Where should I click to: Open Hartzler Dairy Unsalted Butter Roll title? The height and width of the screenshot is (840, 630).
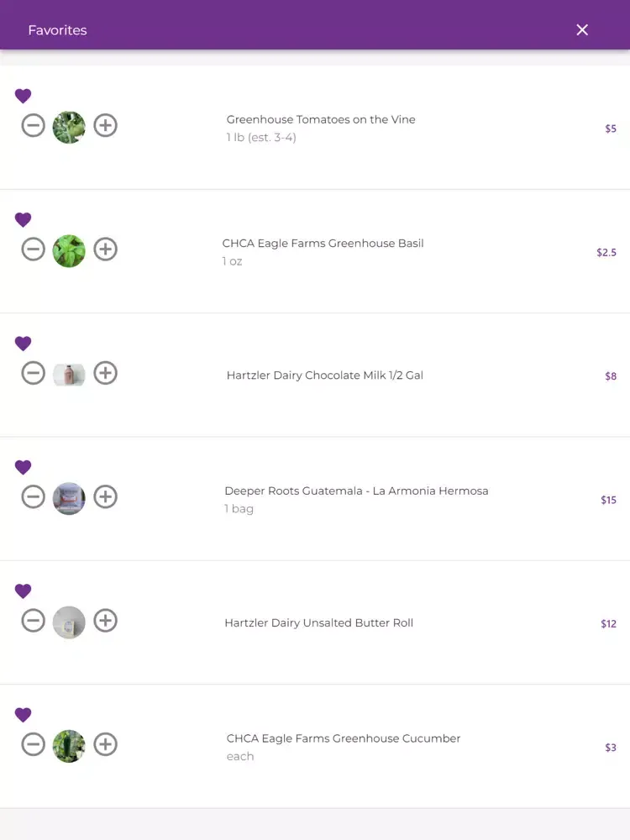tap(318, 622)
